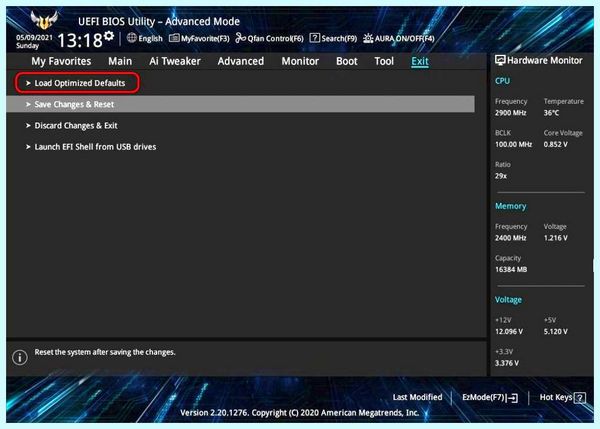Click the Hot Keys question mark icon
Screen dimensions: 600x429
point(580,398)
